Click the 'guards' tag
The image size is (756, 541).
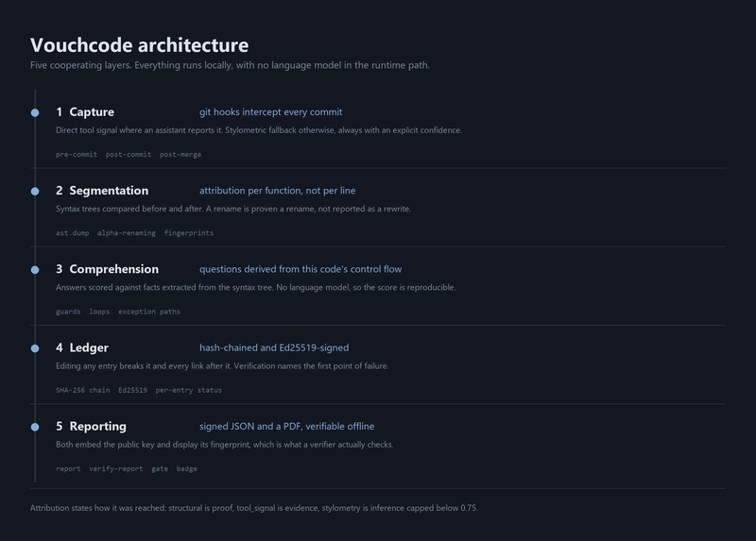[68, 312]
